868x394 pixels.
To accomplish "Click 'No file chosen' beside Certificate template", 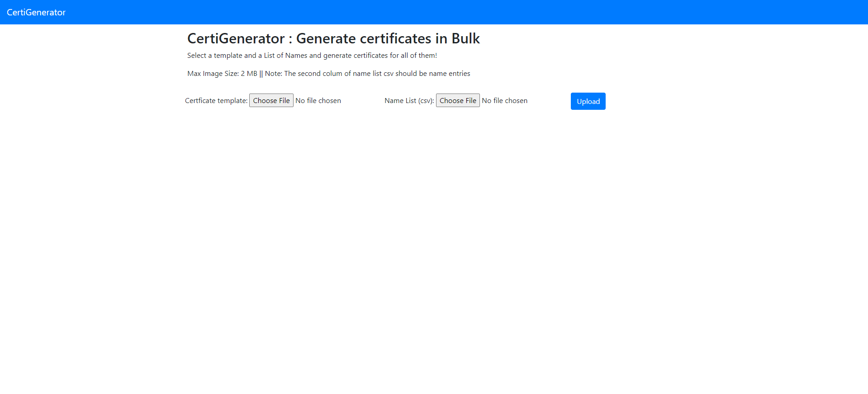I will (x=318, y=100).
